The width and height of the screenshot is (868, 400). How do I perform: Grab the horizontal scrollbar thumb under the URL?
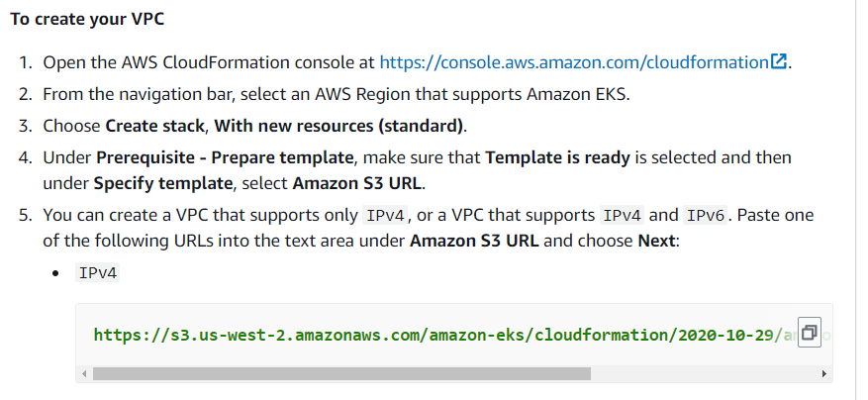point(341,374)
